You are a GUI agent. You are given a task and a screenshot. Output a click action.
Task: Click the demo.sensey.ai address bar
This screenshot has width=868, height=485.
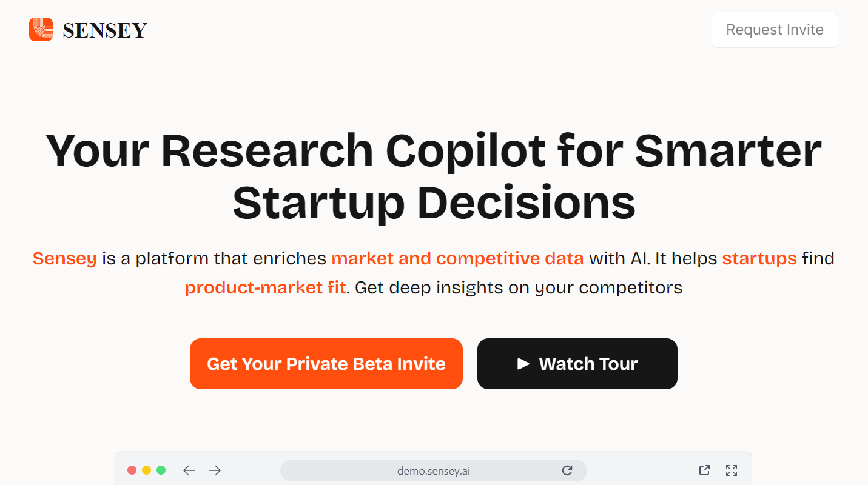[x=433, y=470]
